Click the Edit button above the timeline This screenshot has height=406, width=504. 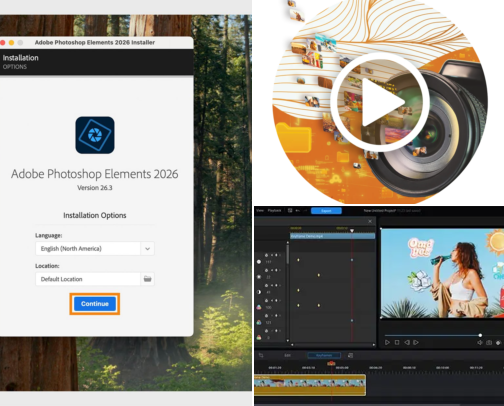tap(287, 355)
